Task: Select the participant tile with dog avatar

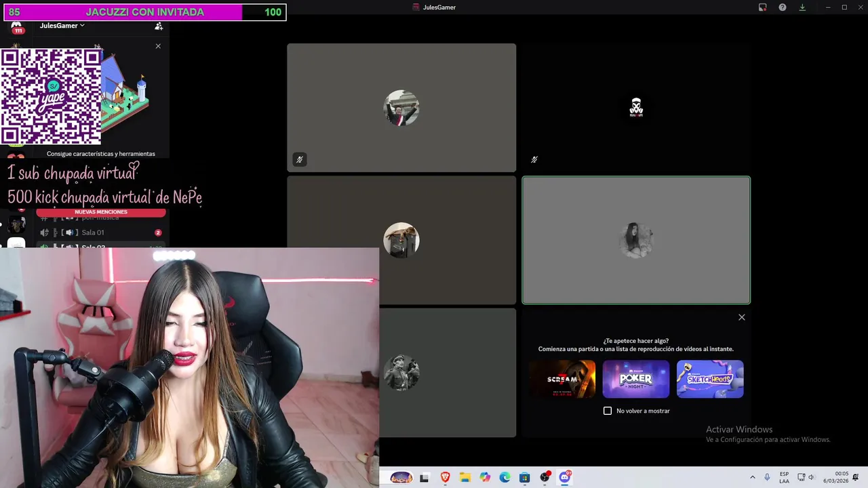Action: [x=401, y=240]
